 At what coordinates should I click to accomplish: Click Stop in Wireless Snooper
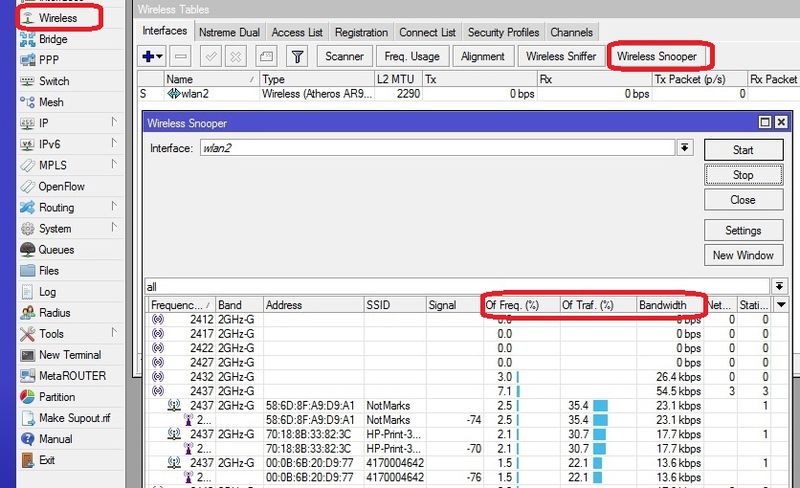pos(743,175)
